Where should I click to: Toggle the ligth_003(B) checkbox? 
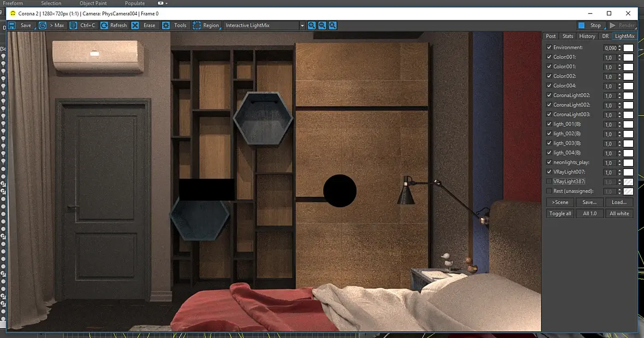pos(549,143)
